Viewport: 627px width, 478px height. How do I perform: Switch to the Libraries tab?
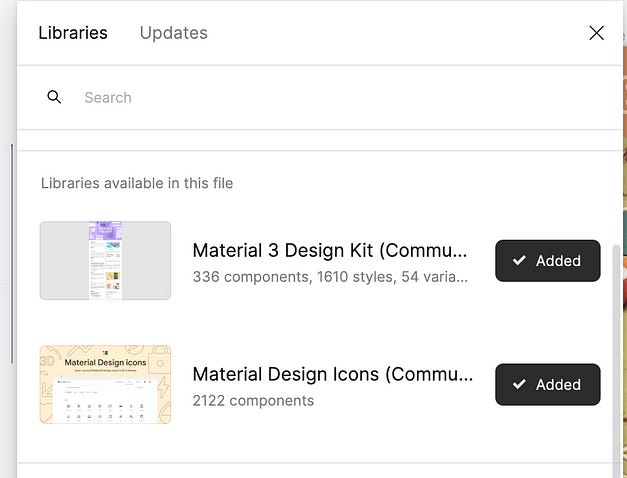[x=73, y=33]
